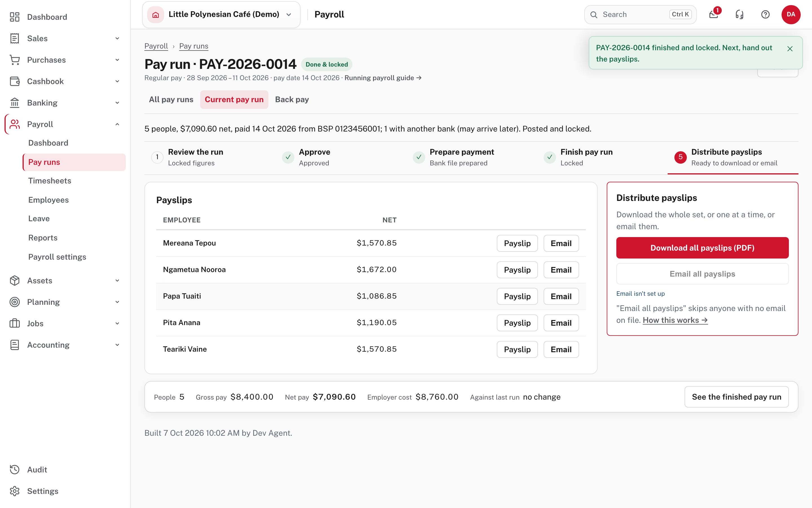The image size is (812, 508).
Task: Switch to the All pay runs tab
Action: pyautogui.click(x=171, y=99)
